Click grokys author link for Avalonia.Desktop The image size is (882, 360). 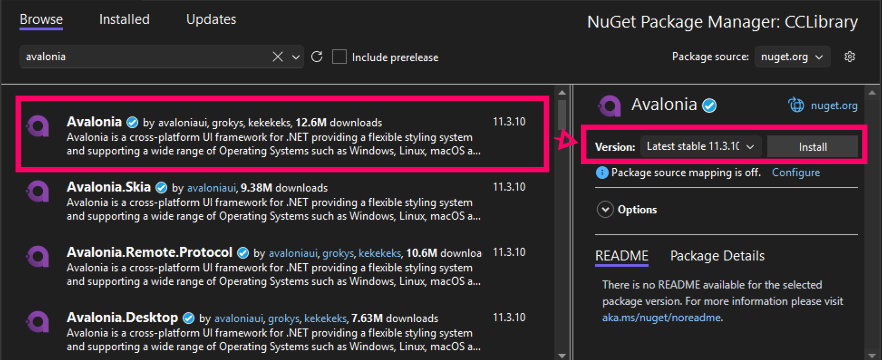pyautogui.click(x=285, y=318)
